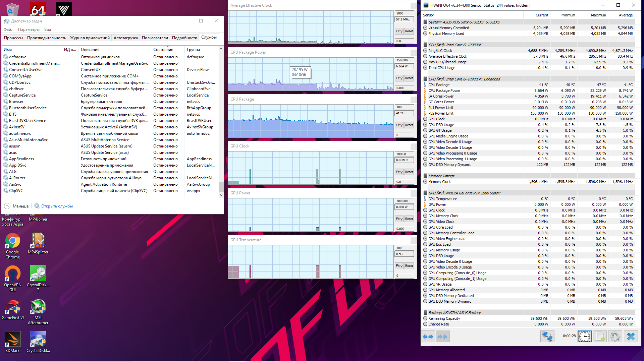Viewport: 644px width, 362px height.
Task: Switch to the Производительность tab
Action: (x=47, y=38)
